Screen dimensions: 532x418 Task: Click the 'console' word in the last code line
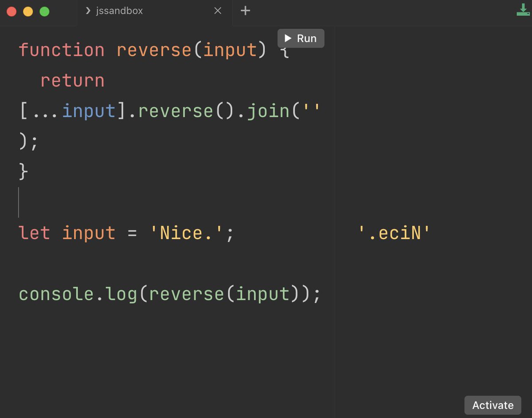pyautogui.click(x=56, y=294)
